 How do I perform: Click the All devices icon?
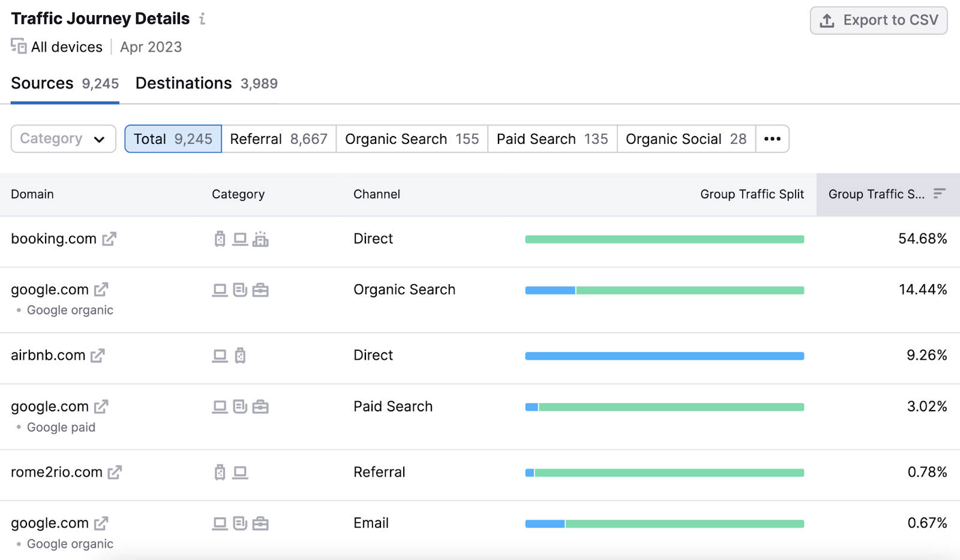click(x=19, y=46)
